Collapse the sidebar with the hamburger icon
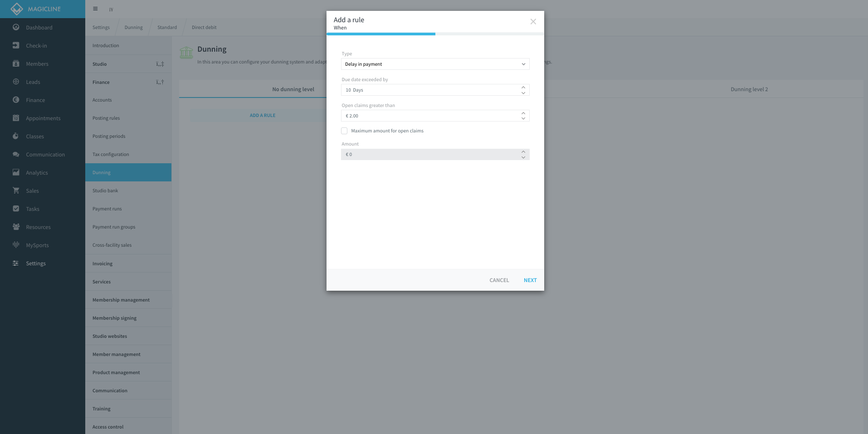Image resolution: width=868 pixels, height=434 pixels. click(x=95, y=9)
